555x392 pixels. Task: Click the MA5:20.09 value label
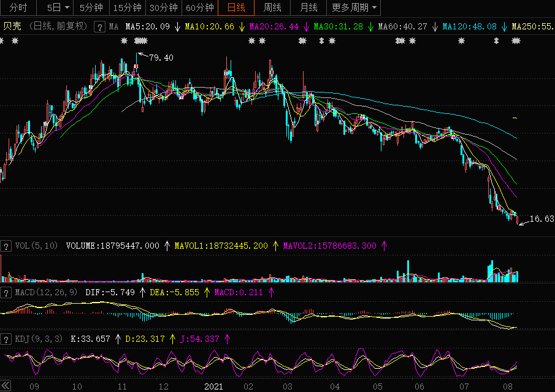coord(148,26)
